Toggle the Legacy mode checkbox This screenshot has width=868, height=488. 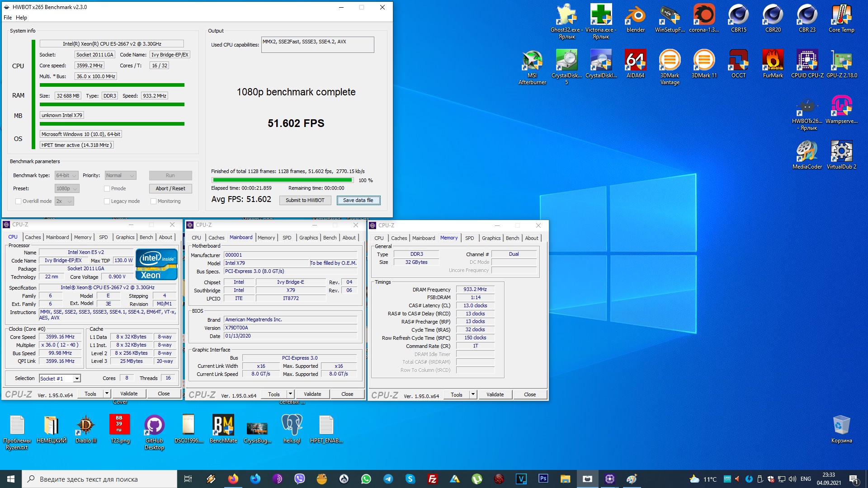tap(107, 201)
